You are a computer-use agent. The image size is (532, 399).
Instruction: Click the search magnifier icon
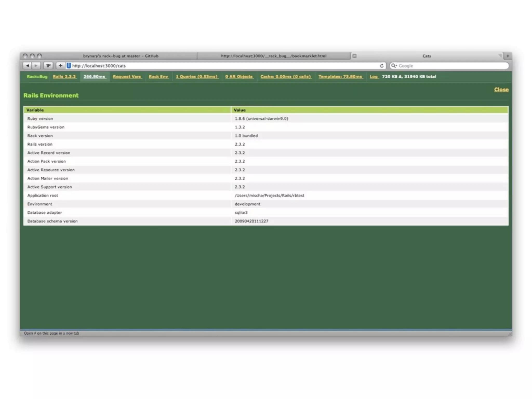(394, 66)
